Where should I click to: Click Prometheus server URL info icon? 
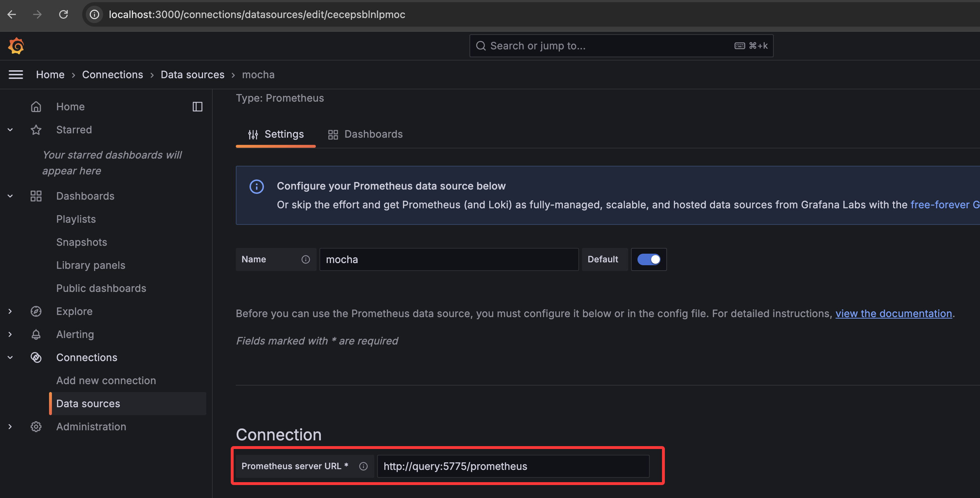363,466
